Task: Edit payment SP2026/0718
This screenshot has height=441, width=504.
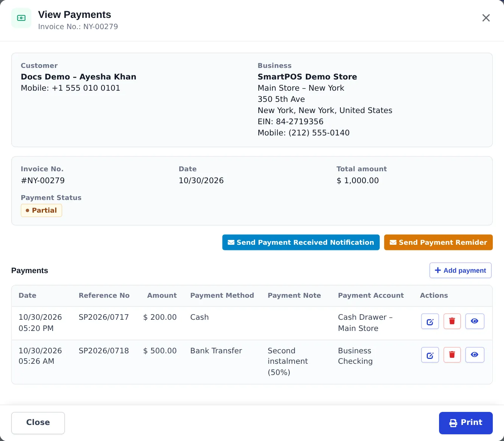Action: [430, 355]
